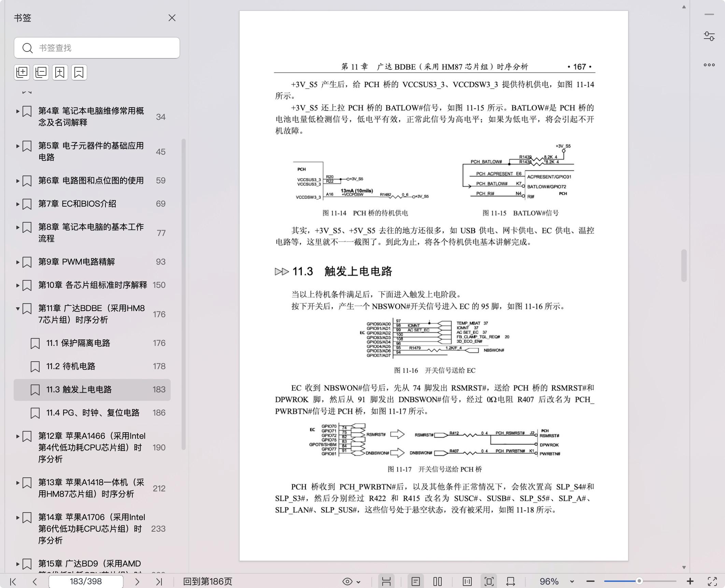Open bookmark 第8章 笔记本电脑的基本工作流程

91,233
